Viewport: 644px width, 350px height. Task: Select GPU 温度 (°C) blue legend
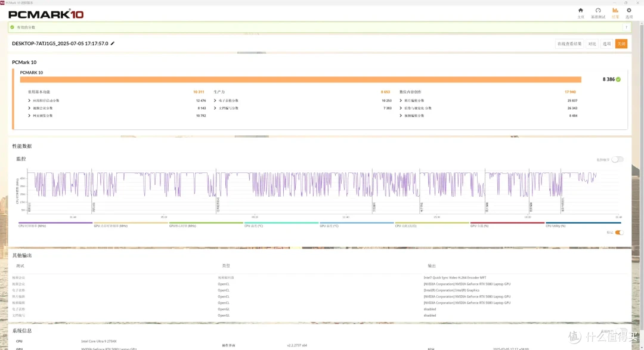tap(357, 224)
